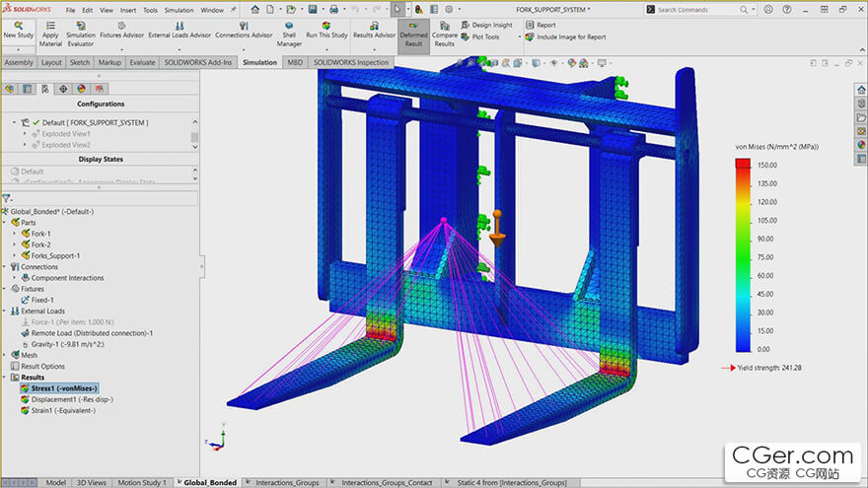Viewport: 868px width, 488px height.
Task: Open Compare Results
Action: [x=445, y=34]
